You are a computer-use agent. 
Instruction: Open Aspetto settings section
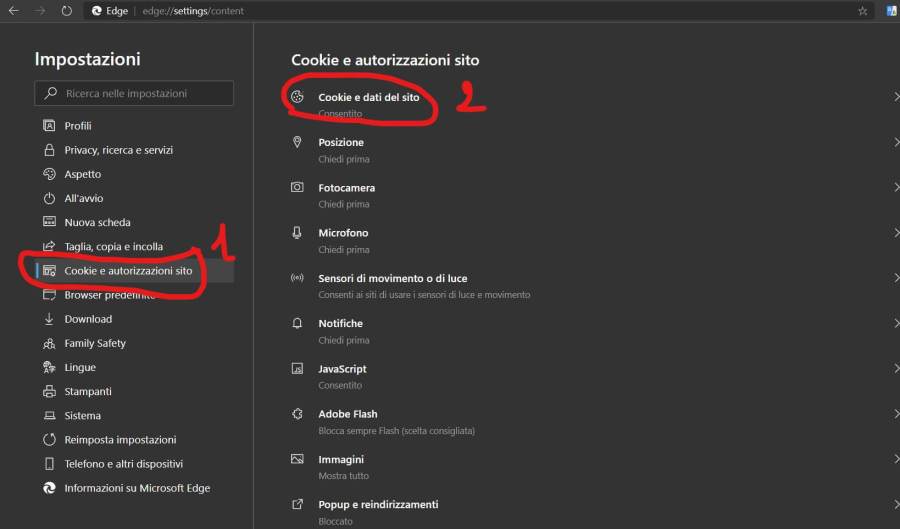point(82,174)
